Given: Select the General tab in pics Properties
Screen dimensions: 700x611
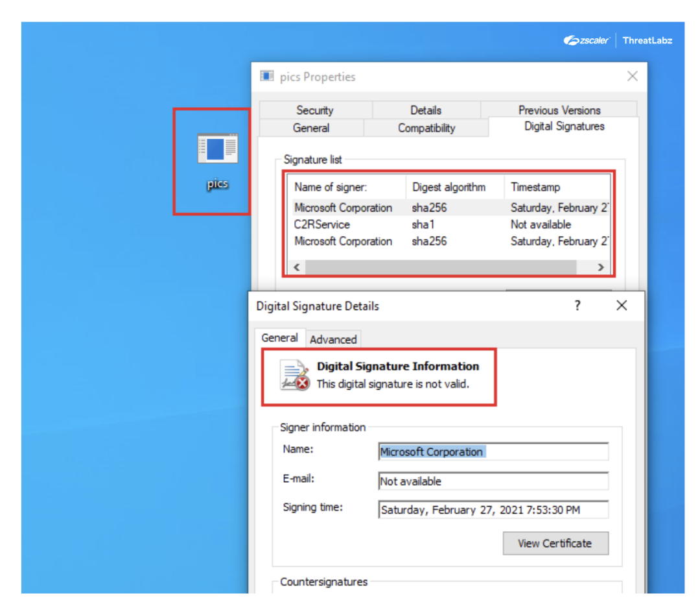Looking at the screenshot, I should click(311, 128).
